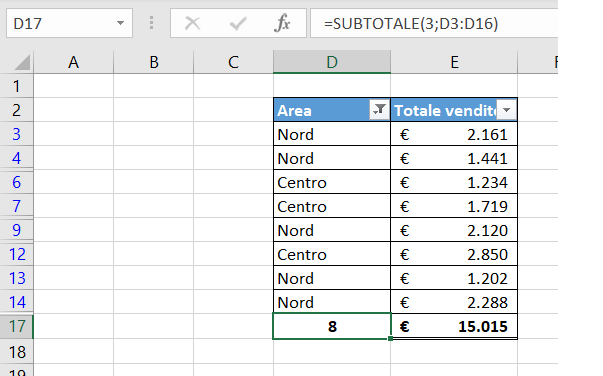Select cell with Nord in row 13
Viewport: 603px width, 376px height.
[332, 278]
